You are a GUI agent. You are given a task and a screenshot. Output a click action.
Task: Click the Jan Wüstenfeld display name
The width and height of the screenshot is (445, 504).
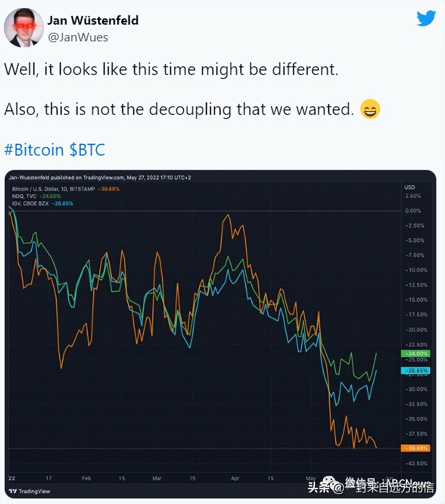click(x=93, y=20)
